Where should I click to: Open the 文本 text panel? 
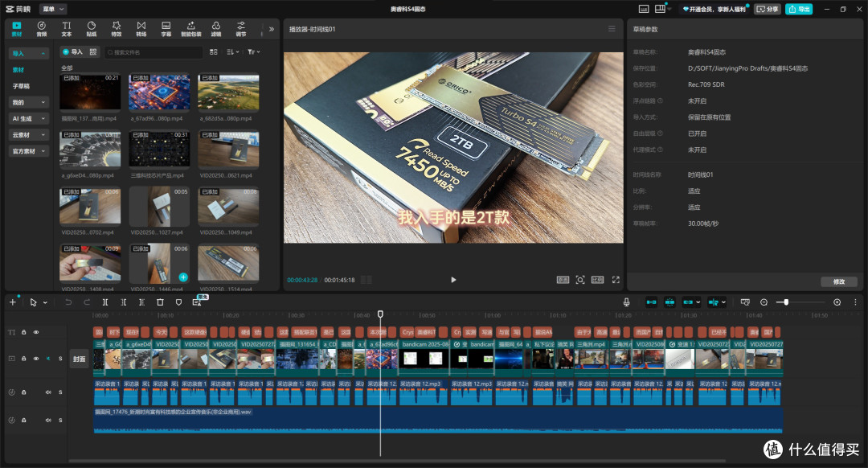point(67,29)
